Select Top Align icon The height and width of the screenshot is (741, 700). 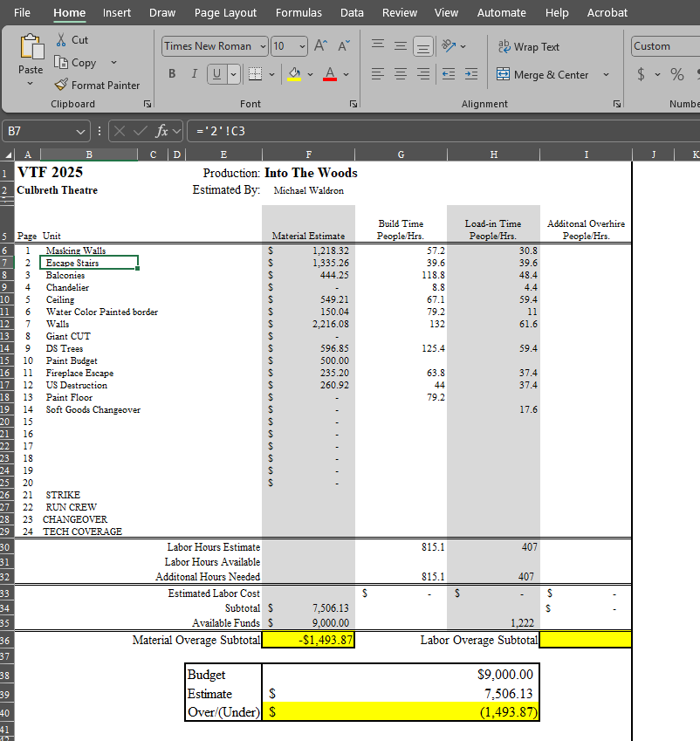click(378, 46)
